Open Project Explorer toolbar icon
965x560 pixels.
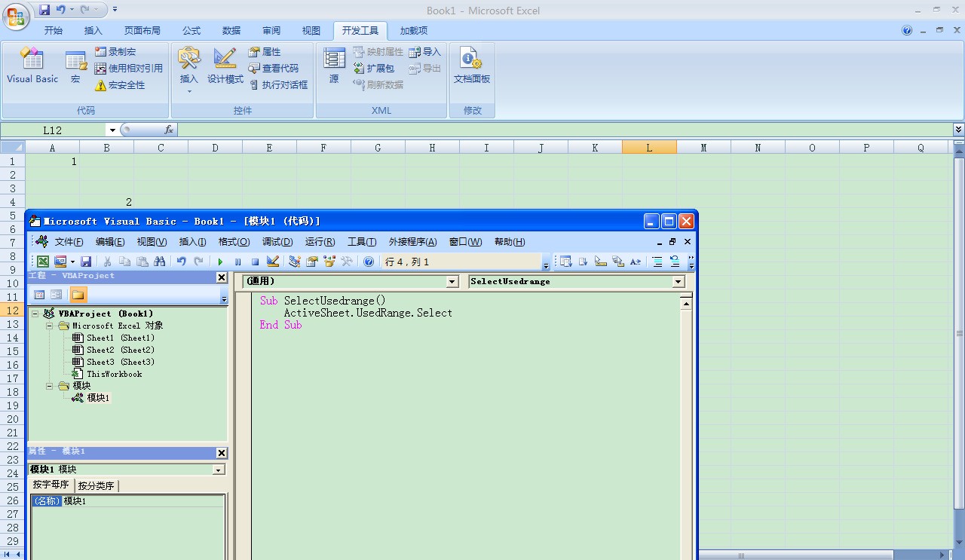click(x=295, y=262)
